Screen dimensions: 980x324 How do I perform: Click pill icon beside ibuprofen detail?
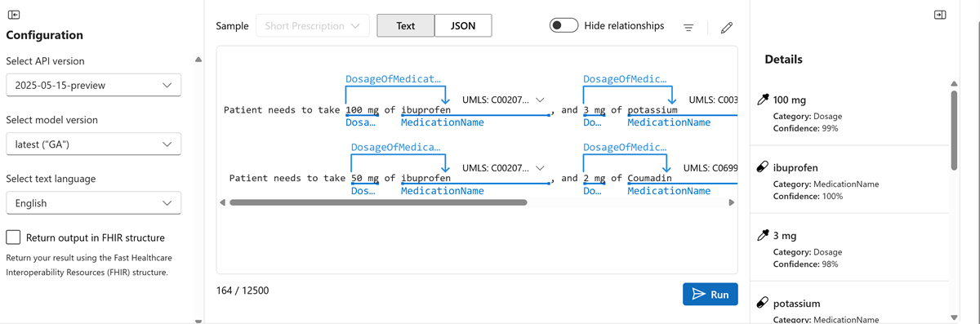tap(763, 167)
